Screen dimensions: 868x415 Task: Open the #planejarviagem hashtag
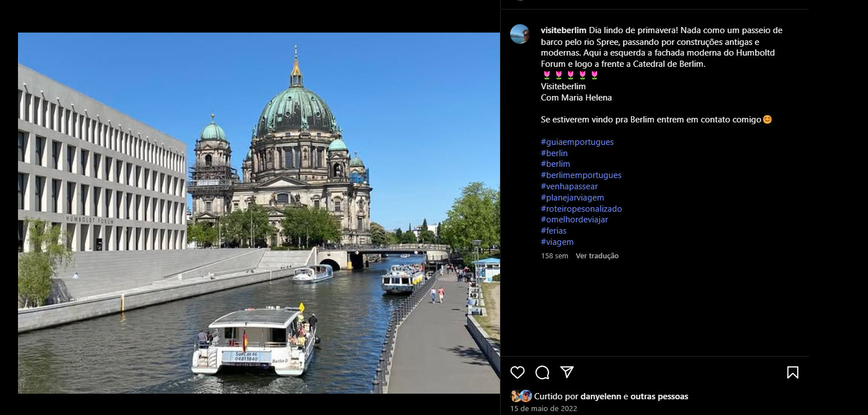[572, 198]
